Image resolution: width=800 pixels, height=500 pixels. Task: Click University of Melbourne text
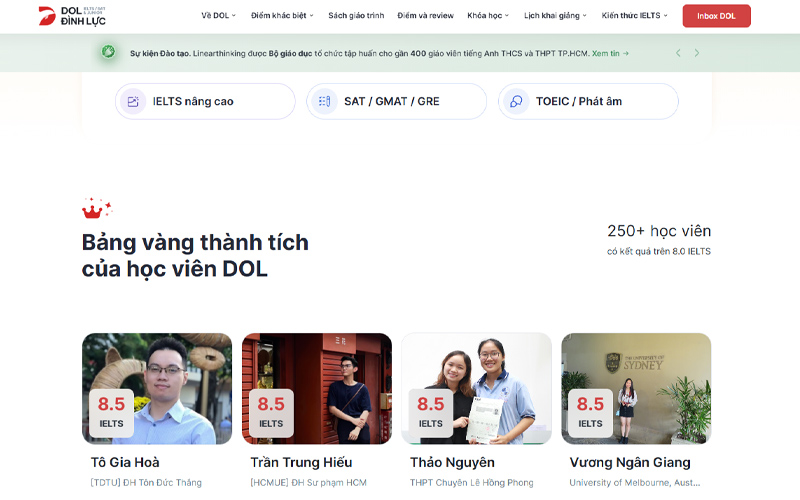635,483
